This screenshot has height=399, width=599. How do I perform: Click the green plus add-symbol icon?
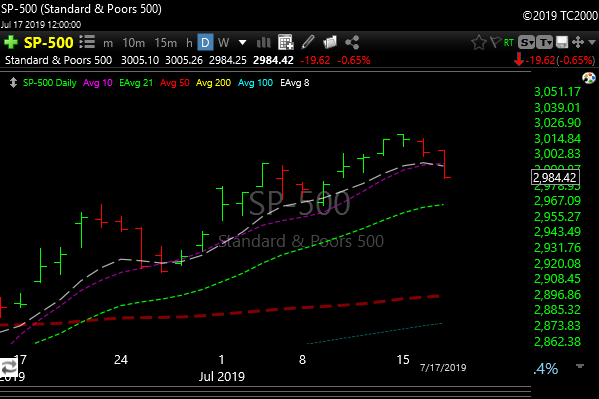coord(11,42)
